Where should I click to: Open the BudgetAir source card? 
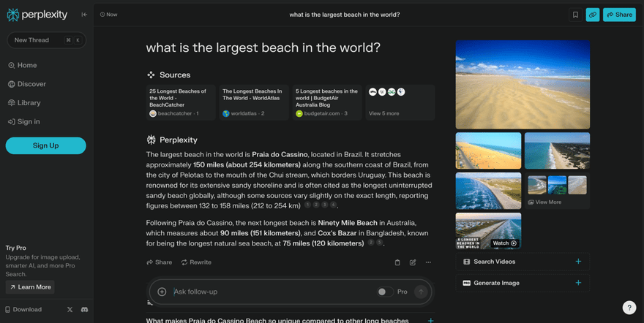[x=327, y=102]
